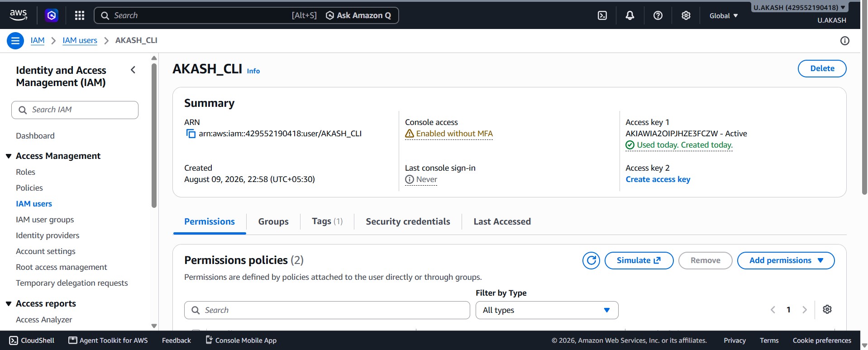
Task: Open Console Mobile App from footer
Action: tap(241, 340)
